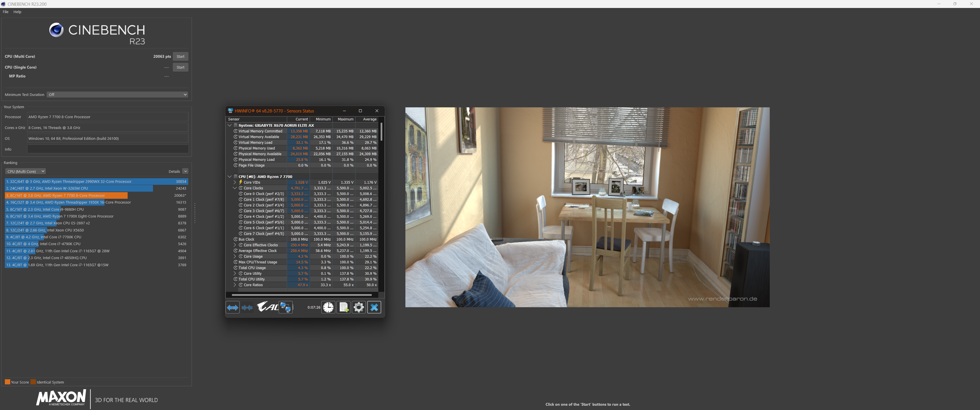Open the Help menu
The height and width of the screenshot is (410, 980).
[17, 12]
